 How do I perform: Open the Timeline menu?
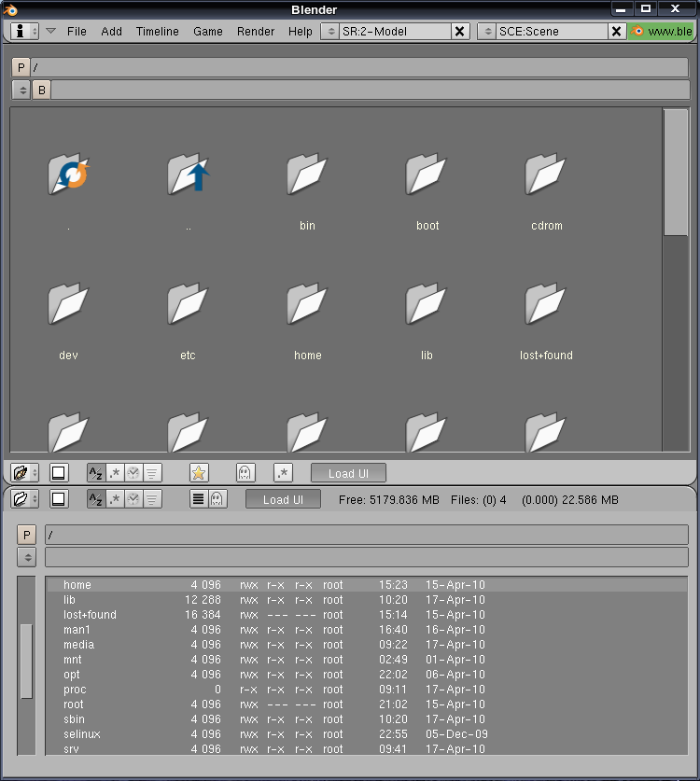(x=158, y=32)
